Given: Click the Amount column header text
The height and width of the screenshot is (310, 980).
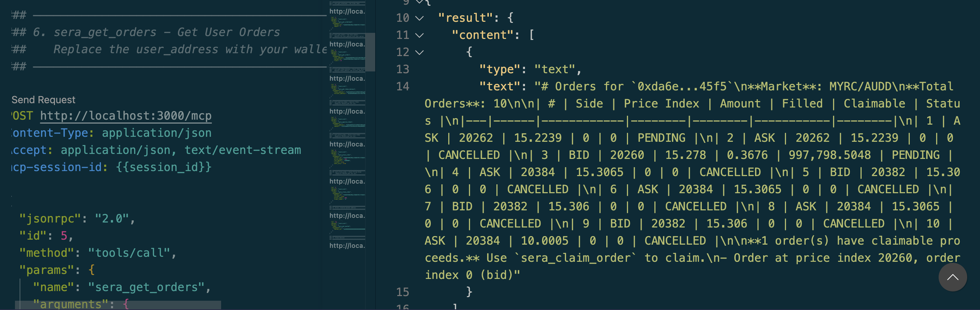Looking at the screenshot, I should 740,104.
